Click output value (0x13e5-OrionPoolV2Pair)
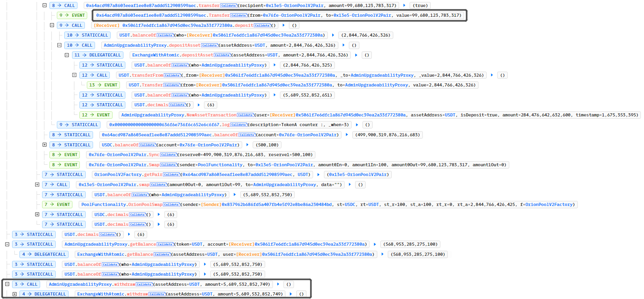The image size is (644, 299). (x=358, y=175)
